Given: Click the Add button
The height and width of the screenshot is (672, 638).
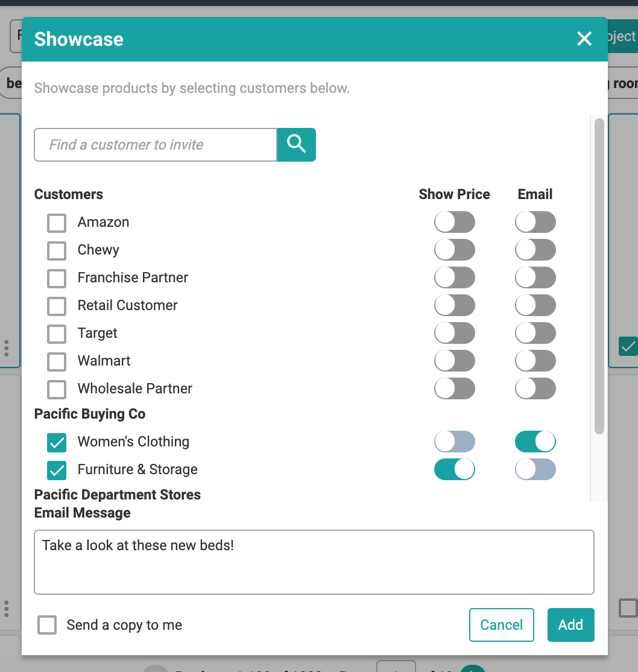Looking at the screenshot, I should point(570,625).
